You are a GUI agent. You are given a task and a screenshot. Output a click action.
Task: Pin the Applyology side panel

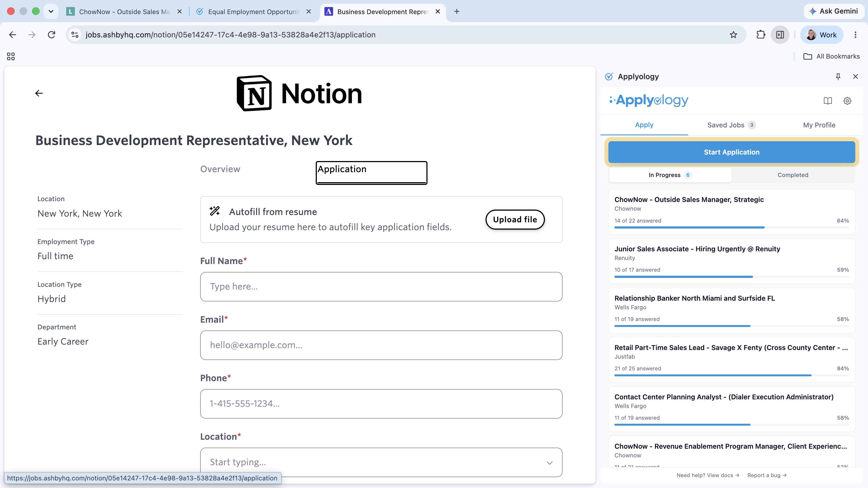(838, 76)
